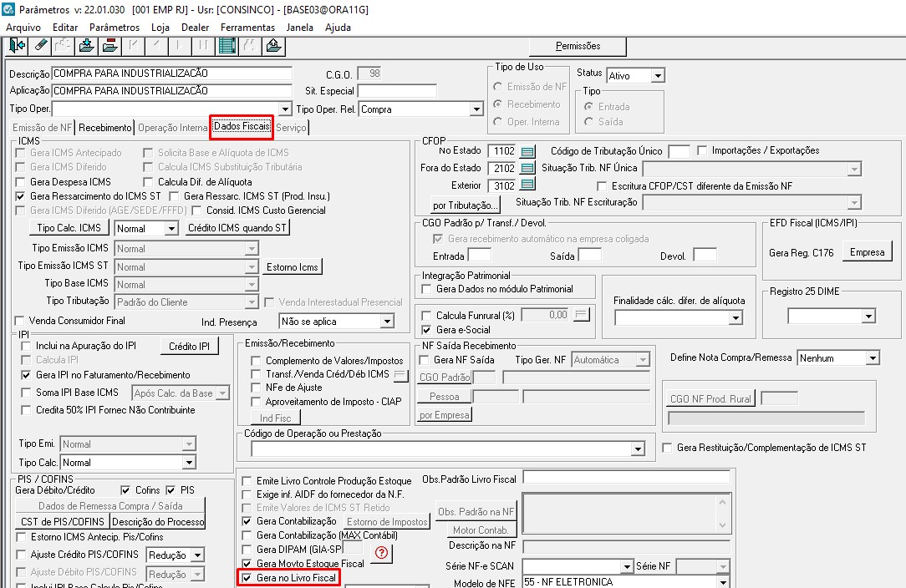Click the grayed next record navigation icon
Screen dimensions: 906x588
click(x=180, y=46)
